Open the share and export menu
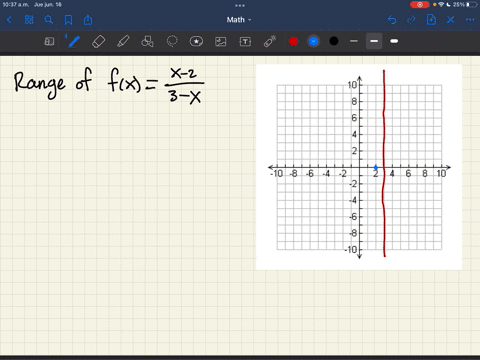Screen dimensions: 480x360 [88, 20]
